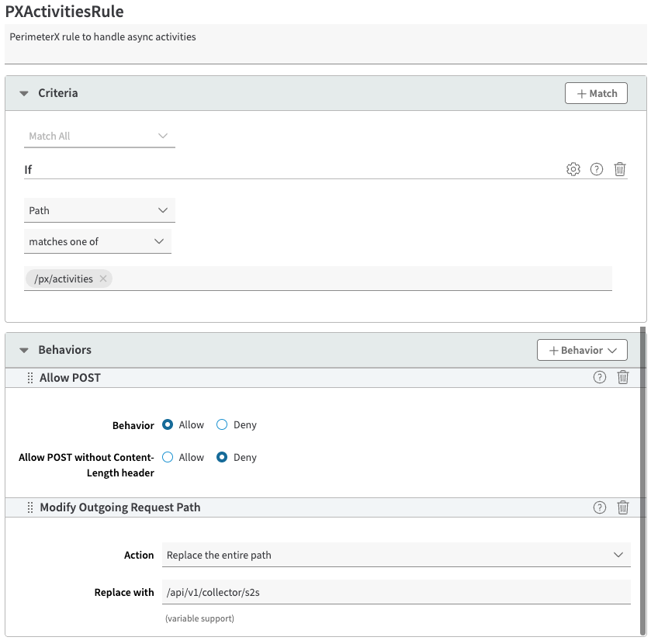
Task: Open help for Modify Outgoing Request Path
Action: coord(599,507)
